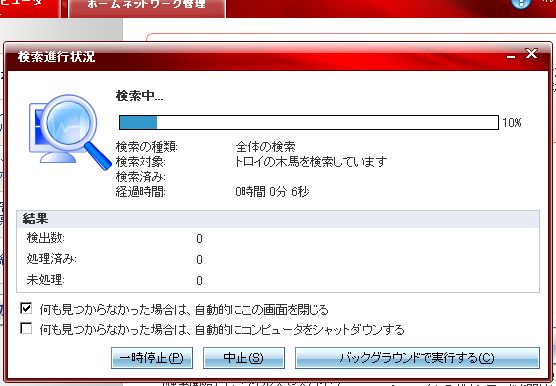This screenshot has height=386, width=556.
Task: Click トロイの木馬を検索しています text
Action: pos(311,162)
